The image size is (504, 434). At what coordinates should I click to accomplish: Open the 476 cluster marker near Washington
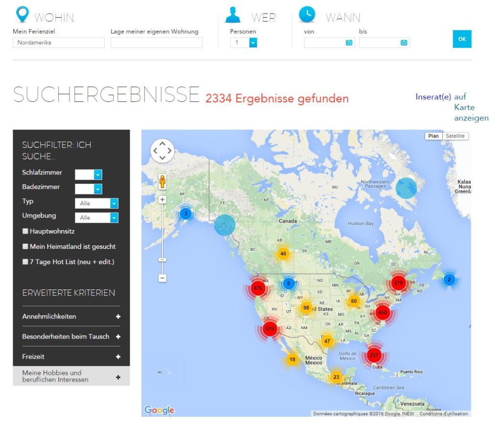tap(258, 288)
